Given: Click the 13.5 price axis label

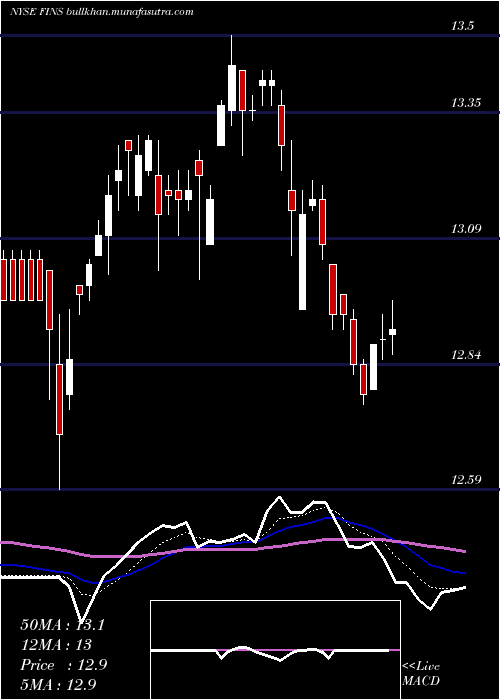Looking at the screenshot, I should 462,26.
